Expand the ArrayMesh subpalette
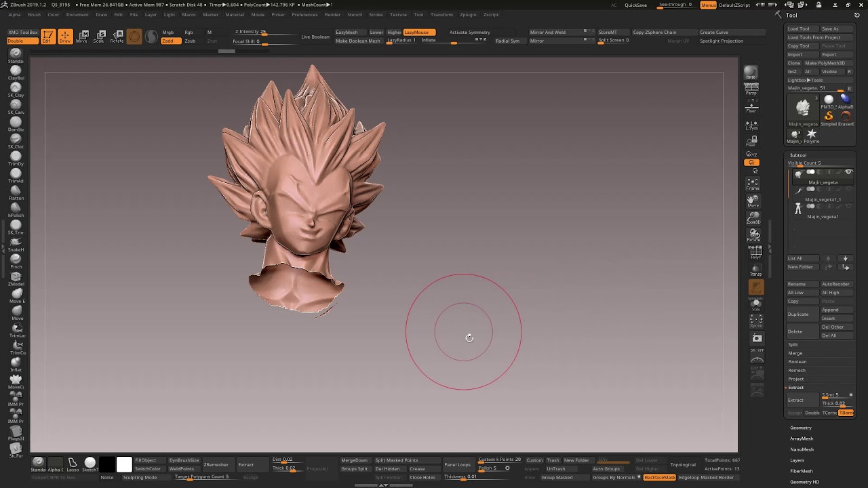The width and height of the screenshot is (868, 488). 802,439
